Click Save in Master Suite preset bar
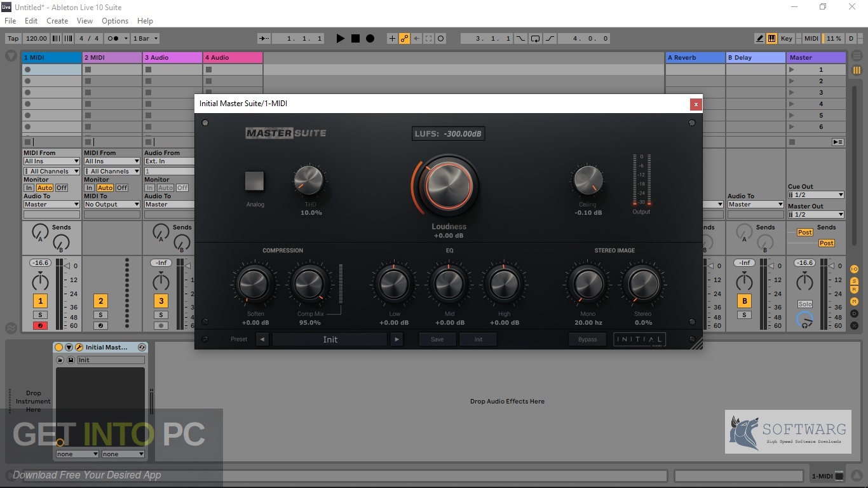Image resolution: width=868 pixels, height=488 pixels. pos(437,339)
